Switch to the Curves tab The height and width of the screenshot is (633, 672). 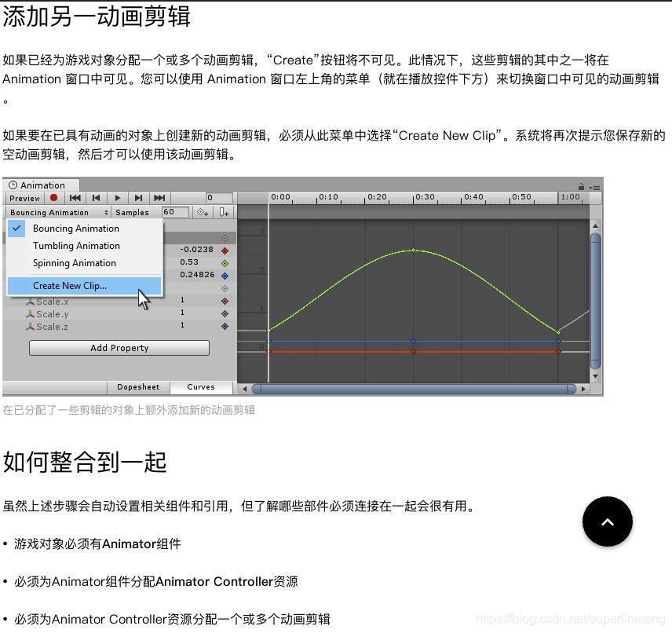(x=201, y=387)
